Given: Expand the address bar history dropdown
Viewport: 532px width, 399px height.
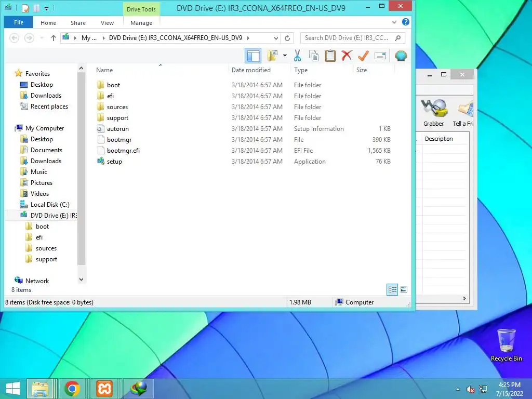Looking at the screenshot, I should pyautogui.click(x=276, y=38).
